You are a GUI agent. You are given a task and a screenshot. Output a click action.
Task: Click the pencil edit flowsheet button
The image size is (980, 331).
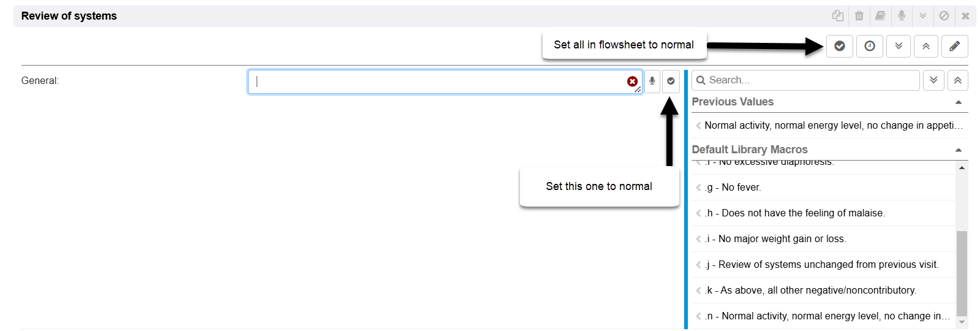pos(954,46)
